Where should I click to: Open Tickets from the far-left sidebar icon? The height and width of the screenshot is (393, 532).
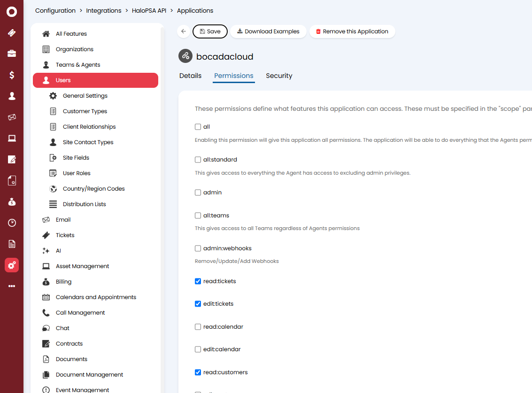click(x=12, y=33)
